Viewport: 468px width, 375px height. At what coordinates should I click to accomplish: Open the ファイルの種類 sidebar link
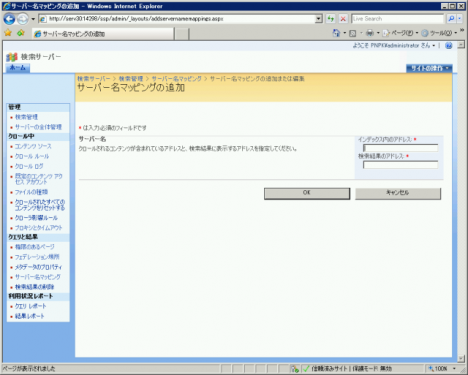(x=31, y=192)
